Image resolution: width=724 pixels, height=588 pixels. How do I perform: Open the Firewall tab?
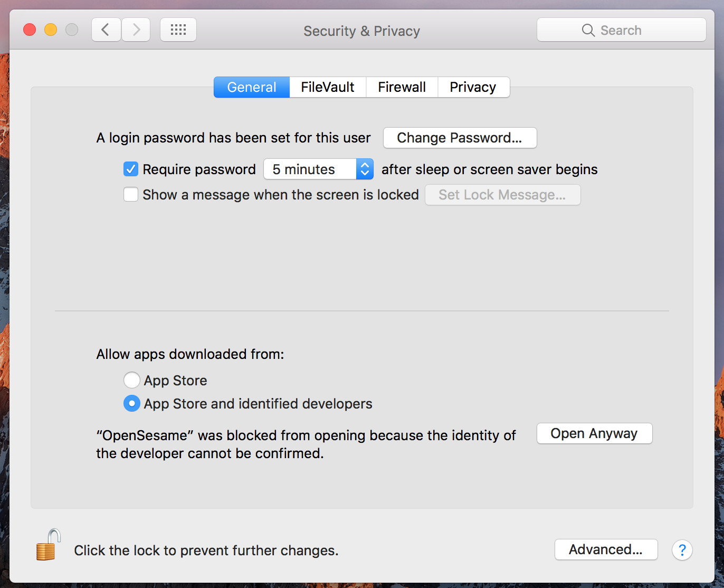(x=402, y=87)
